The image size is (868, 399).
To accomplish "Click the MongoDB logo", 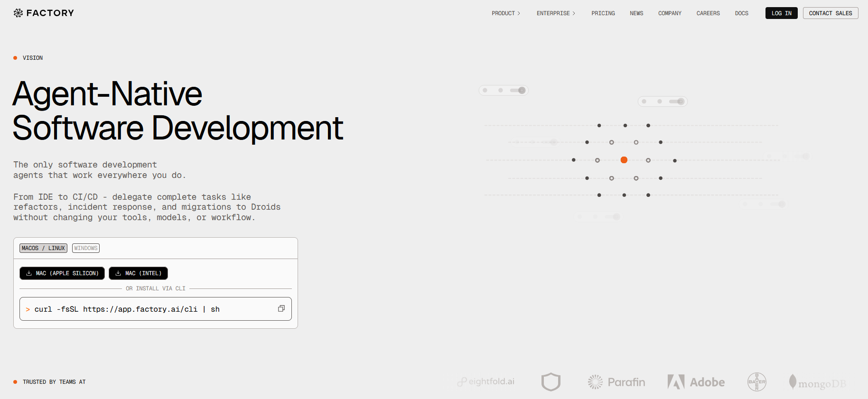I will pos(817,382).
